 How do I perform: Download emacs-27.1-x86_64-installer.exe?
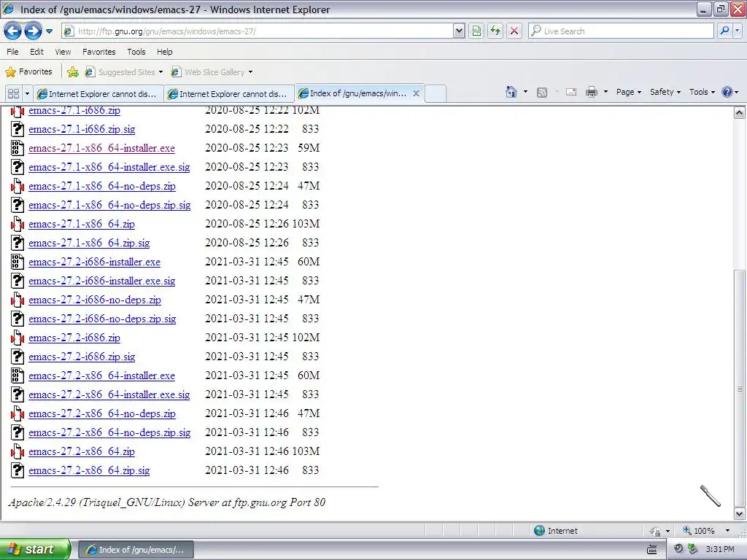(x=101, y=148)
